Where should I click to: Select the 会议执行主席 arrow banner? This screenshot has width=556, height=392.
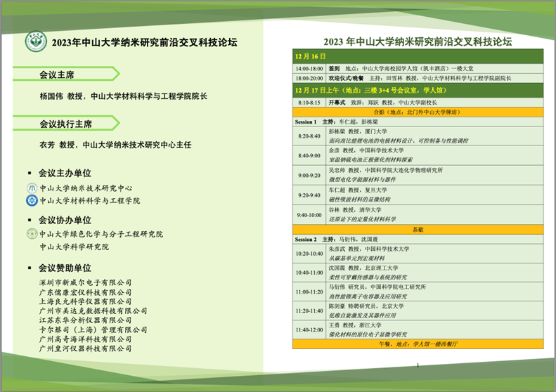click(70, 124)
